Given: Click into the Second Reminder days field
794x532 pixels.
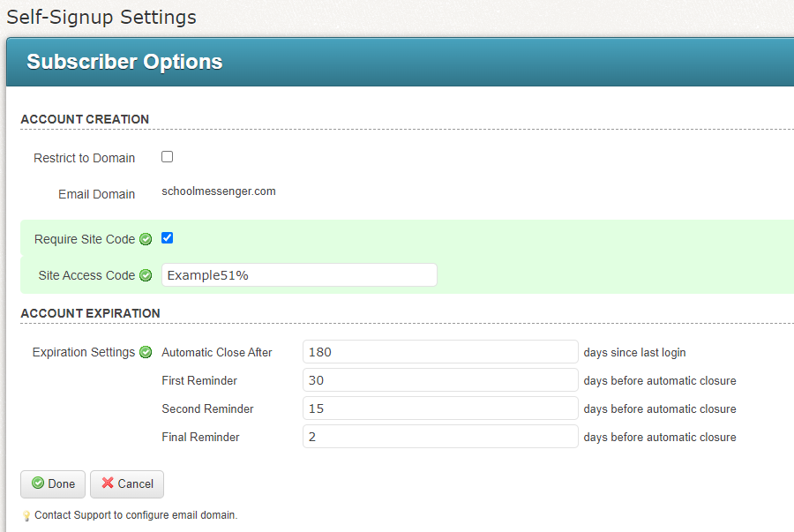Looking at the screenshot, I should (440, 408).
